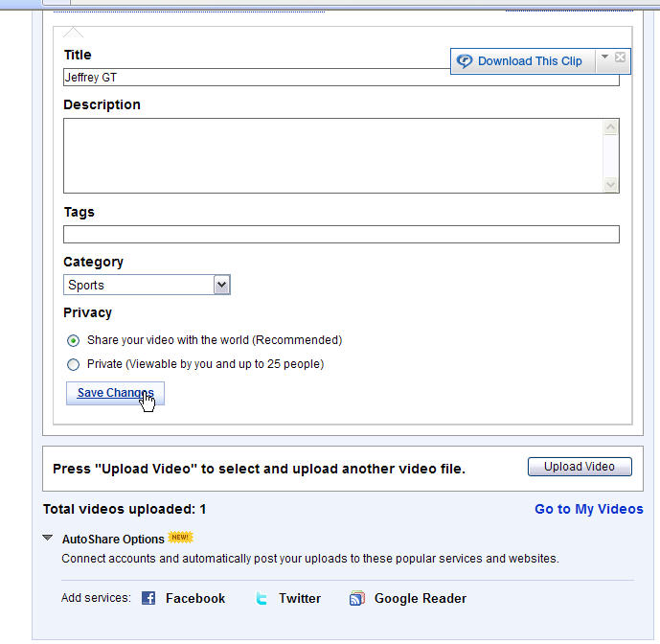Viewport: 660px width, 644px height.
Task: Collapse the AutoShare Options section
Action: coord(48,538)
